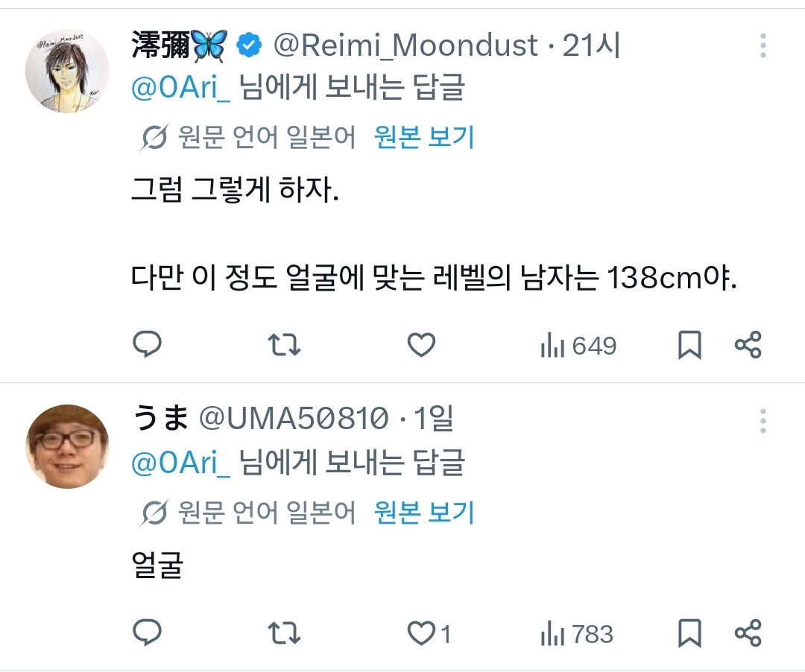Screen dimensions: 805x672
Task: Reply to the UMA50810 tweet
Action: coord(148,633)
